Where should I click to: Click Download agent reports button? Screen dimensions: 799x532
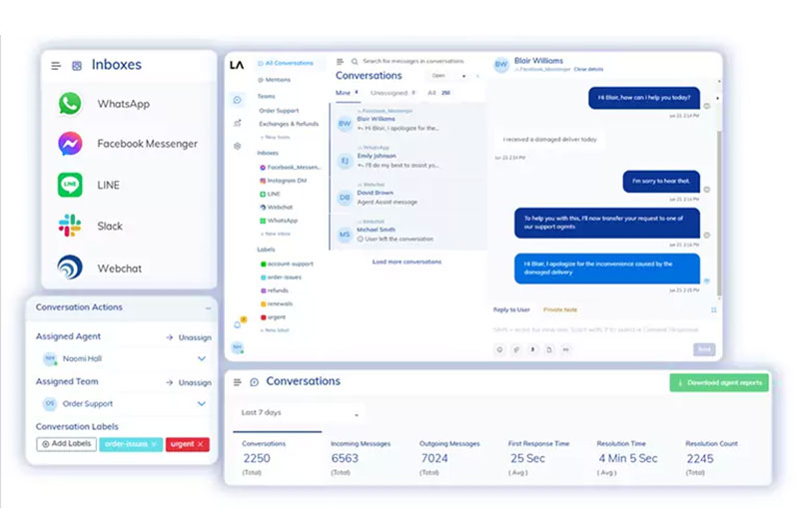click(x=719, y=382)
